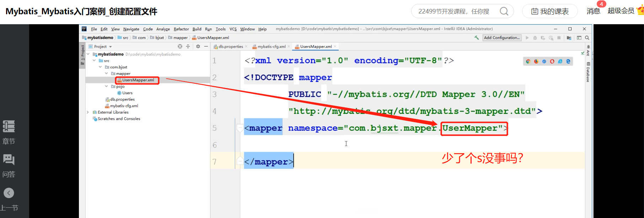Collapse the src folder node

(94, 61)
